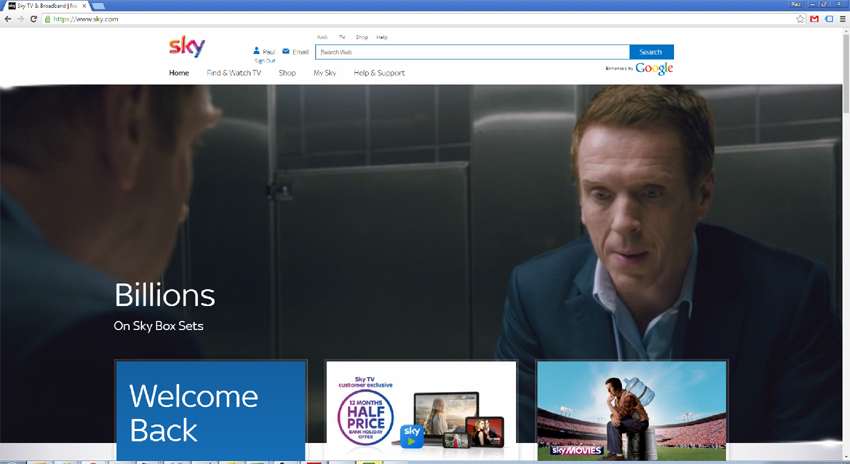Open Help & Support in the navigation
This screenshot has height=464, width=850.
[379, 73]
